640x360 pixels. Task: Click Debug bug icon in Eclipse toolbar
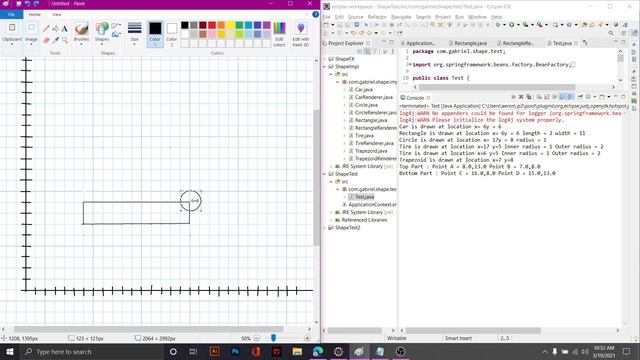coord(498,25)
